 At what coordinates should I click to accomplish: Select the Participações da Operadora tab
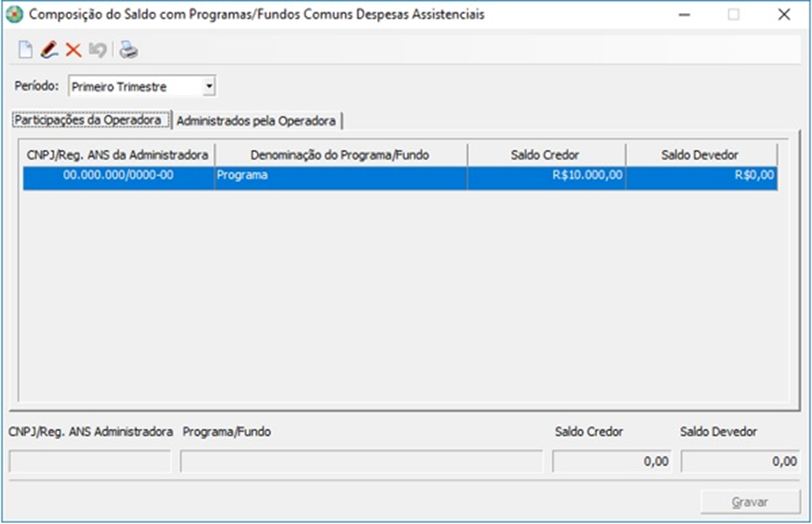click(x=89, y=120)
